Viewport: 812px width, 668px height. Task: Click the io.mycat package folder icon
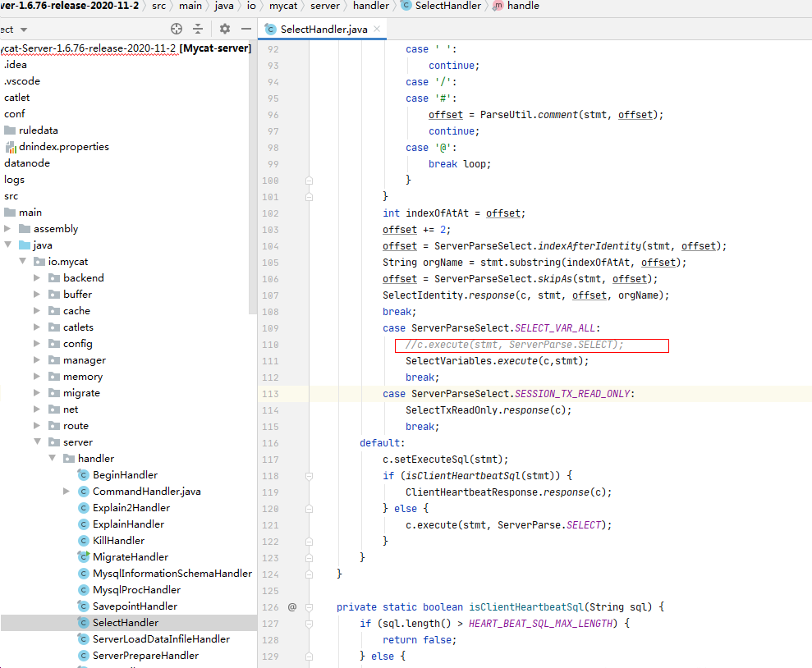click(x=39, y=261)
